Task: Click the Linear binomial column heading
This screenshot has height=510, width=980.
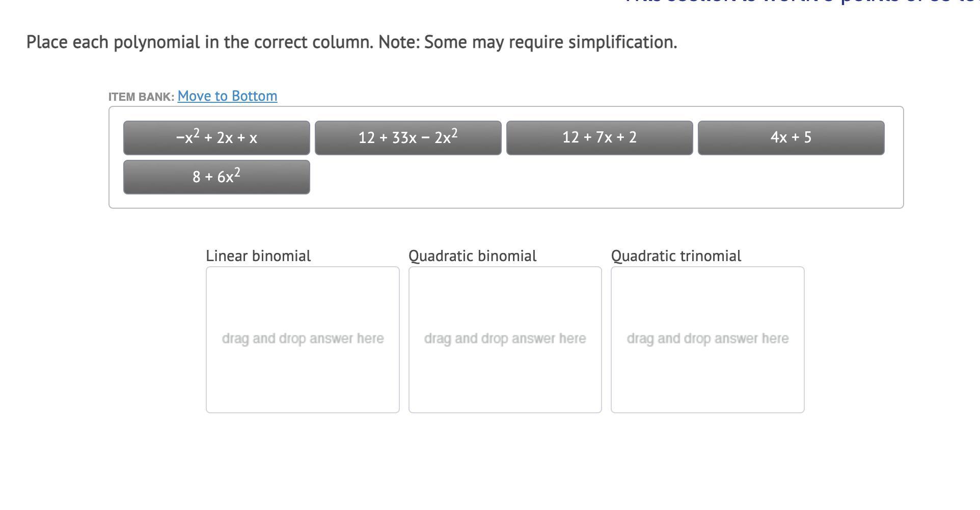Action: click(x=258, y=256)
